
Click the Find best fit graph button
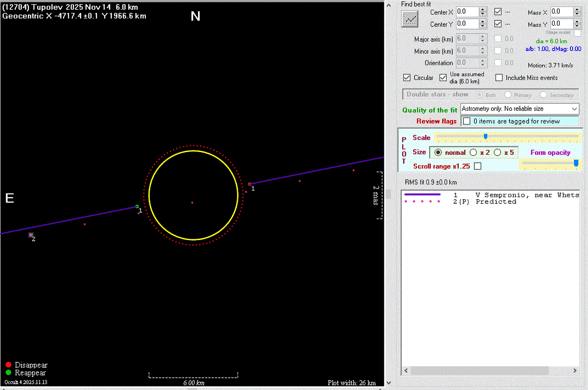410,19
